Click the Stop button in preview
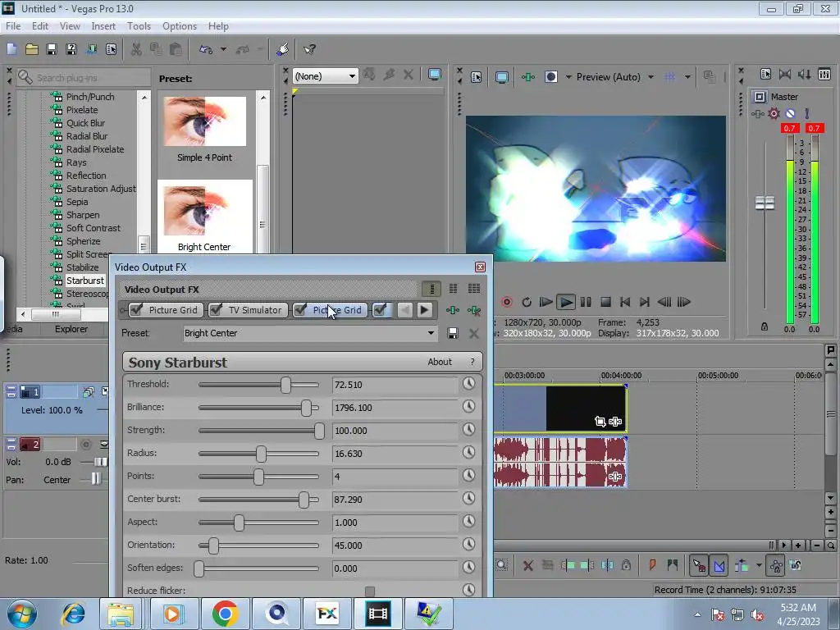The width and height of the screenshot is (840, 630). pyautogui.click(x=605, y=302)
